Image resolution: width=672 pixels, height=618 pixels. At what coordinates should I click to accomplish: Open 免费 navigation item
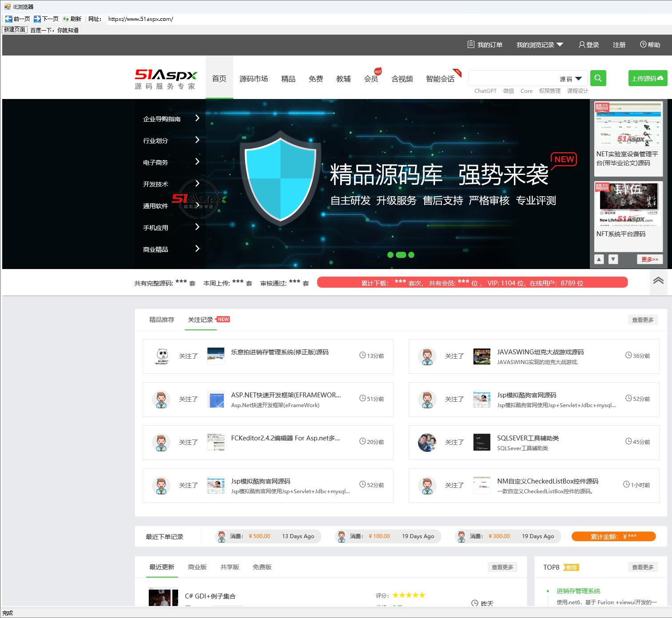(316, 79)
